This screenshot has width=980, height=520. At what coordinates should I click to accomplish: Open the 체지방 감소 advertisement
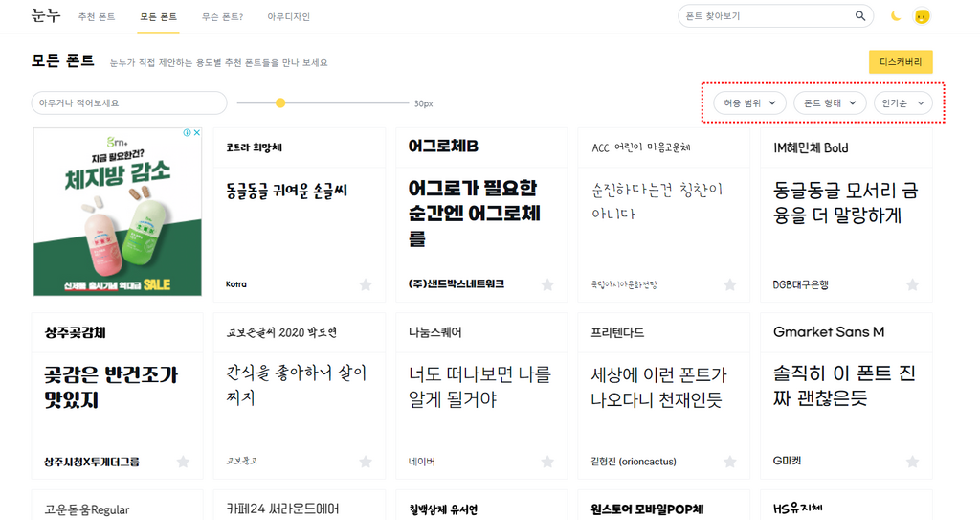118,212
